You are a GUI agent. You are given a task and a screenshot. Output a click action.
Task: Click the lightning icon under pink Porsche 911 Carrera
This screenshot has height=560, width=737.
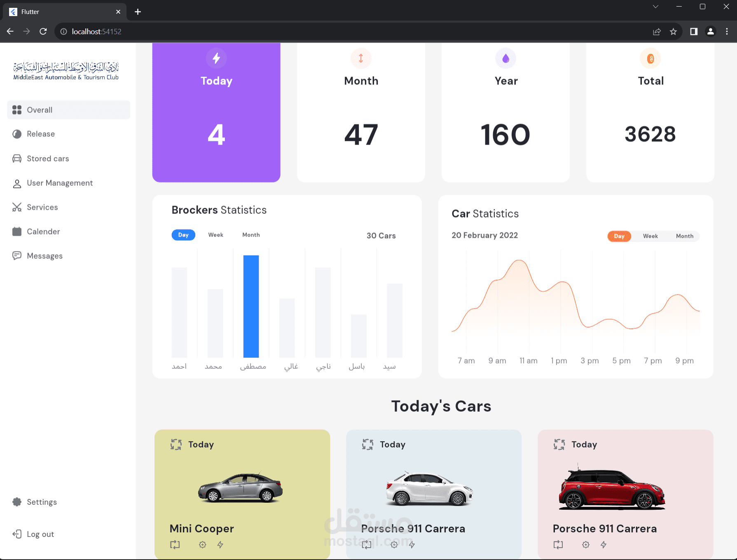[604, 545]
